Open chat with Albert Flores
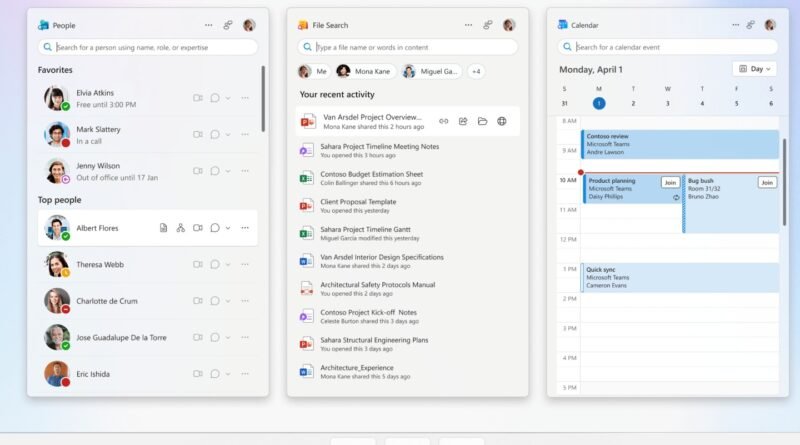 click(215, 228)
